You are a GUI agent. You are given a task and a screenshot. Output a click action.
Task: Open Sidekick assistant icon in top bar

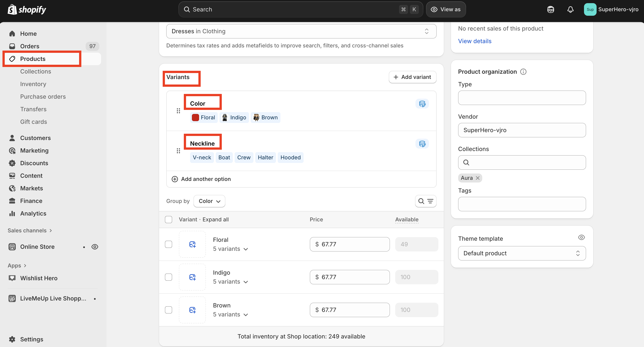(551, 9)
